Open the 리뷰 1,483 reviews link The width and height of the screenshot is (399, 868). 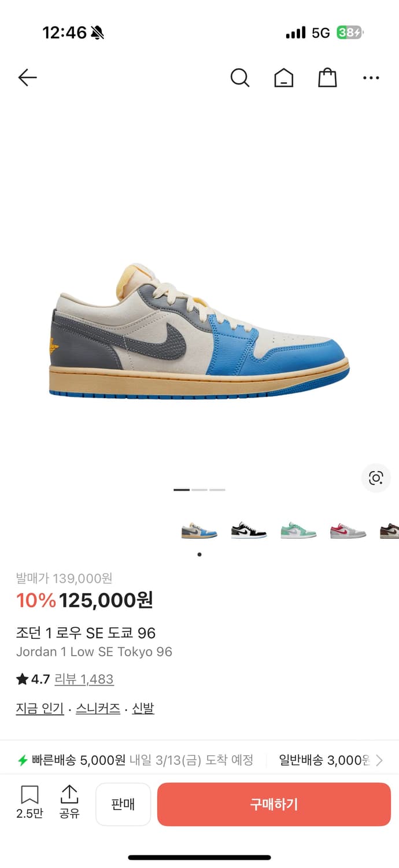click(84, 679)
